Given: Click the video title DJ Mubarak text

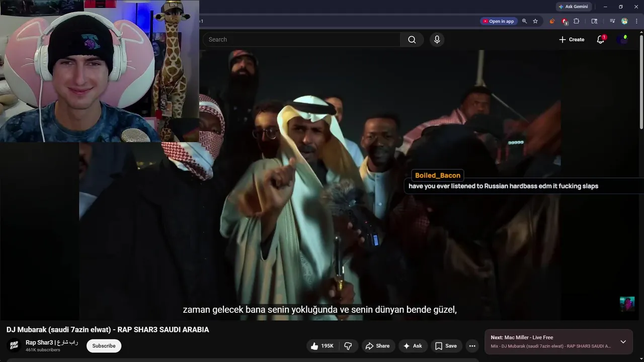Looking at the screenshot, I should pyautogui.click(x=108, y=330).
